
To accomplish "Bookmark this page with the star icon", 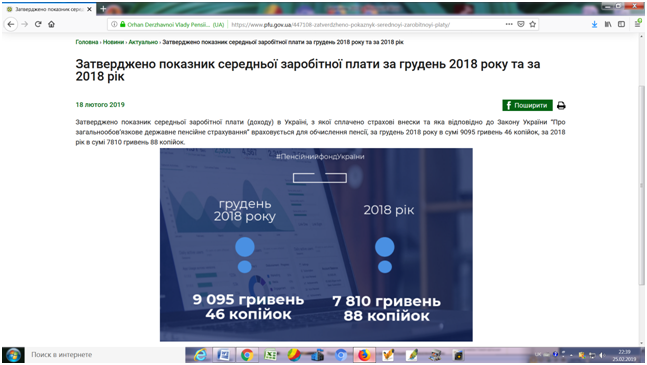I will coord(533,24).
